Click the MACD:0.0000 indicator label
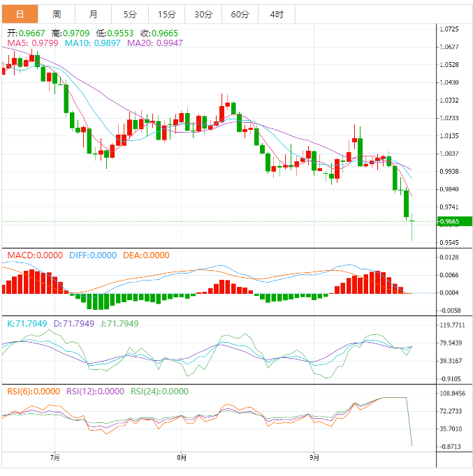 [x=35, y=255]
